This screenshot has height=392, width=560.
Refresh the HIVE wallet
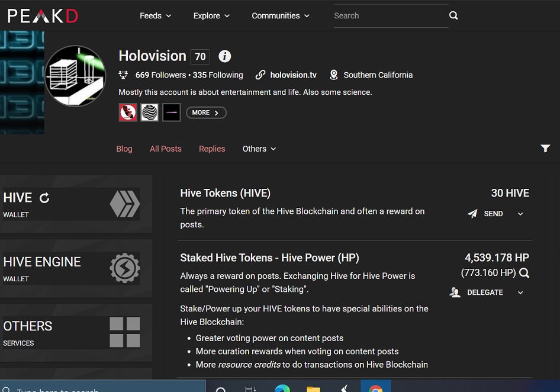(44, 198)
